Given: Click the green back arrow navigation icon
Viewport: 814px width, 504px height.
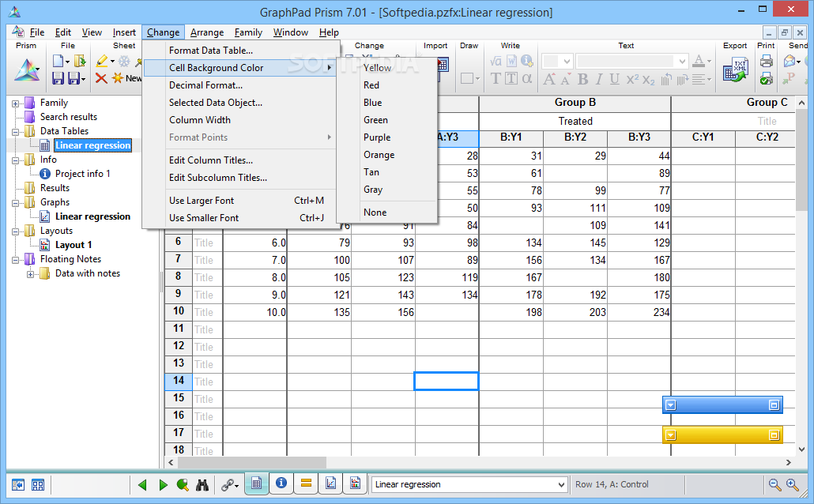Looking at the screenshot, I should 142,485.
